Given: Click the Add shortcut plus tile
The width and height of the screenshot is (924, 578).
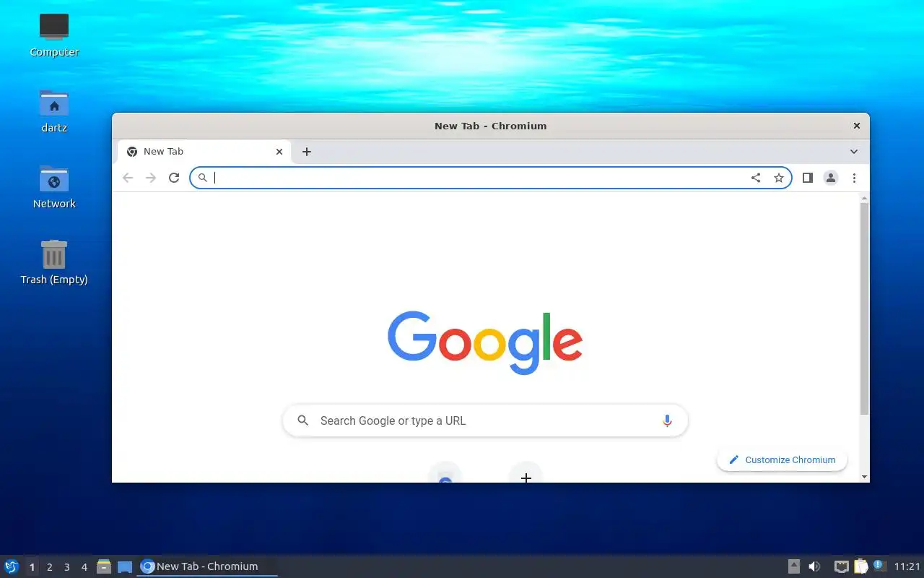Looking at the screenshot, I should click(526, 475).
